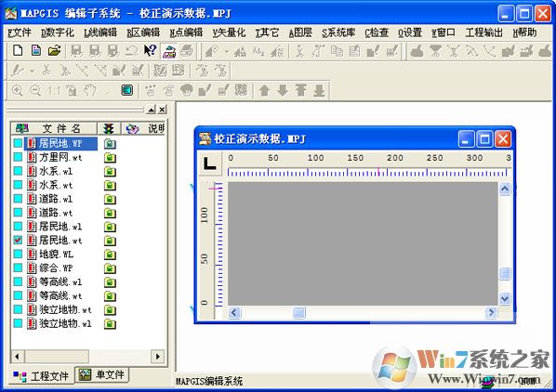
Task: Click the zoom in magnifier icon
Action: tap(18, 91)
